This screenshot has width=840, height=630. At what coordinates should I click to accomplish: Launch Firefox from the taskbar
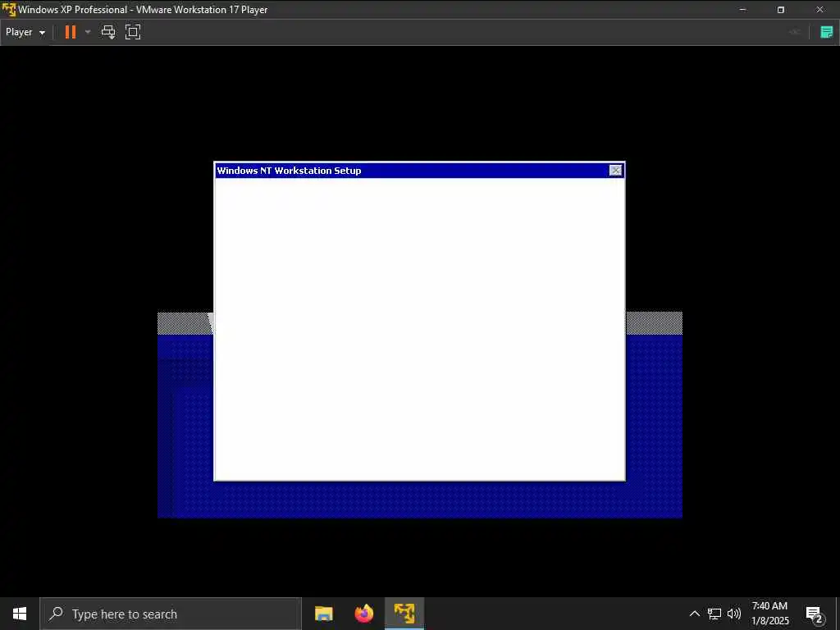[364, 614]
